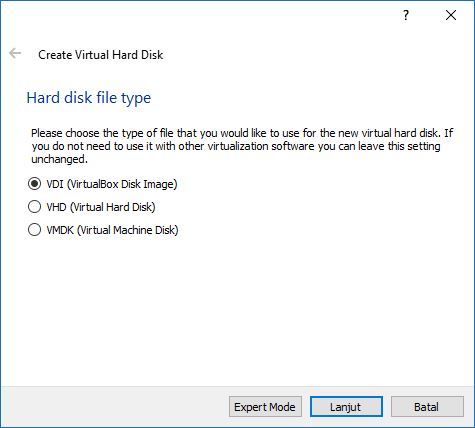475x428 pixels.
Task: Click empty area below the VMDK option
Action: click(x=233, y=307)
